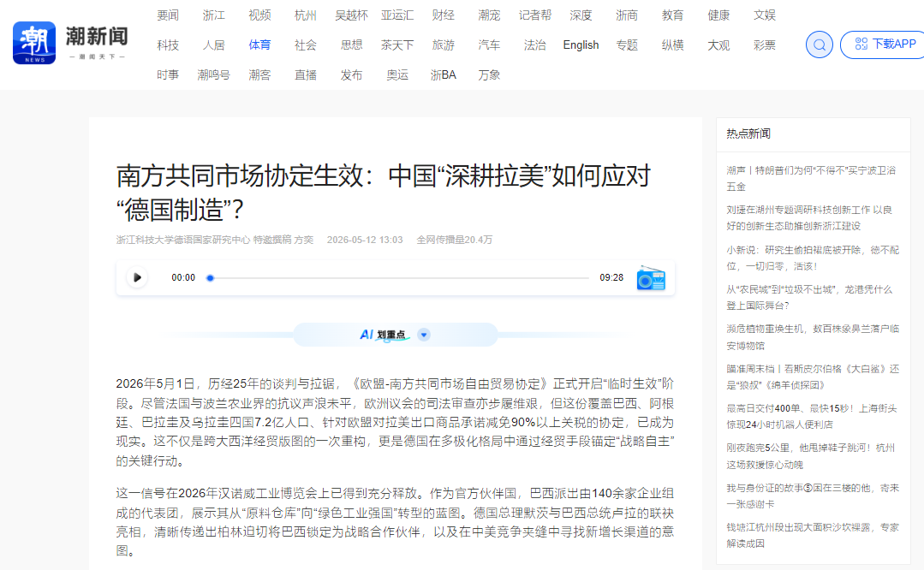The image size is (924, 570).
Task: Open the 潮客 channel
Action: [x=259, y=75]
